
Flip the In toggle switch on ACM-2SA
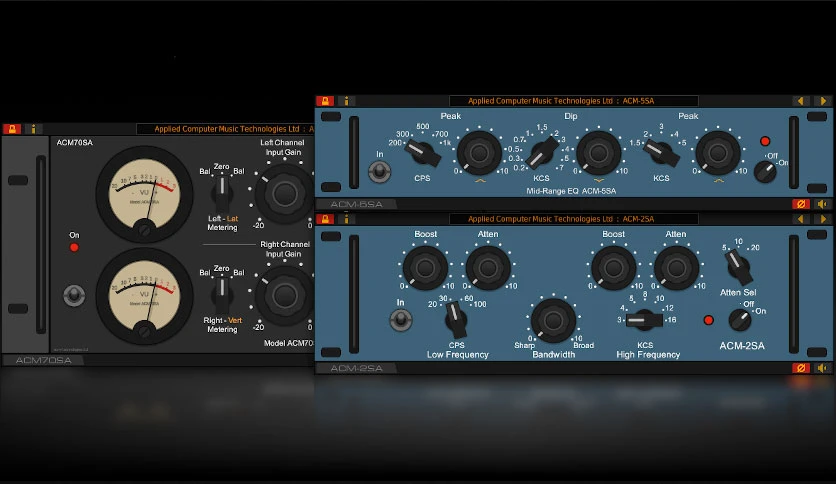(x=400, y=320)
